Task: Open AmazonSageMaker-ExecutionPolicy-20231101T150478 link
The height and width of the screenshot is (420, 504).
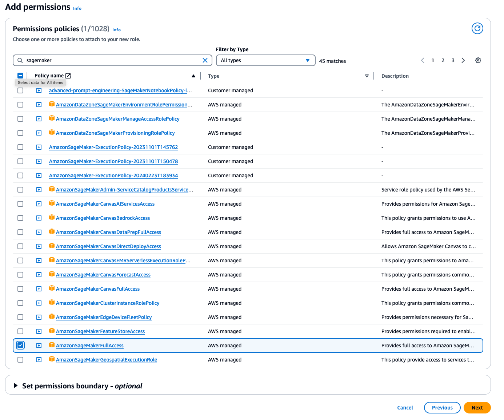Action: coord(113,161)
